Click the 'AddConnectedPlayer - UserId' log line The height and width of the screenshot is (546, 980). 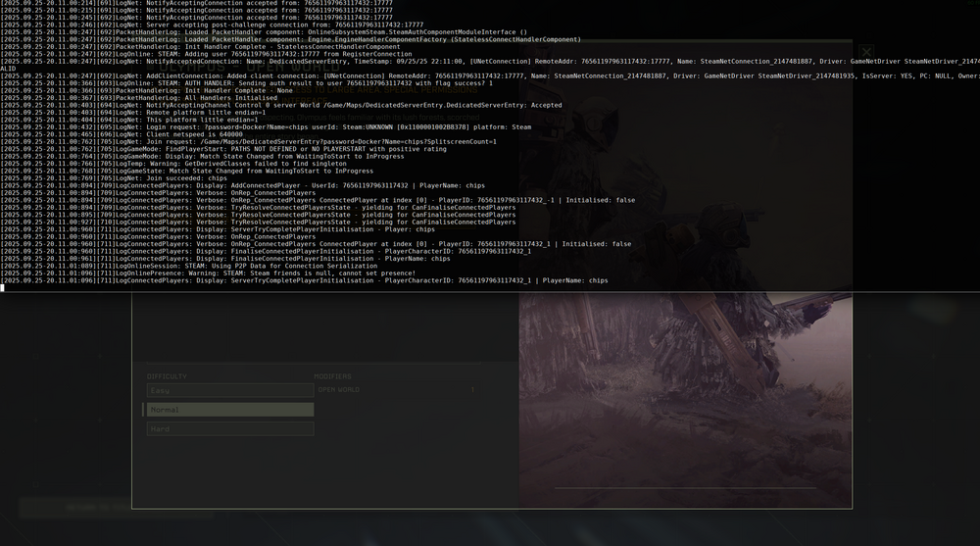242,185
